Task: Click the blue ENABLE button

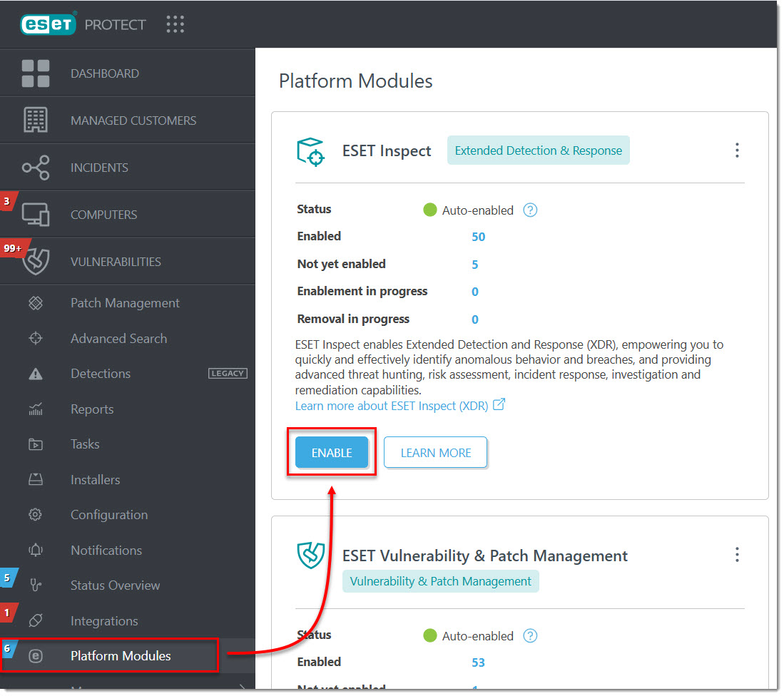Action: click(x=332, y=453)
